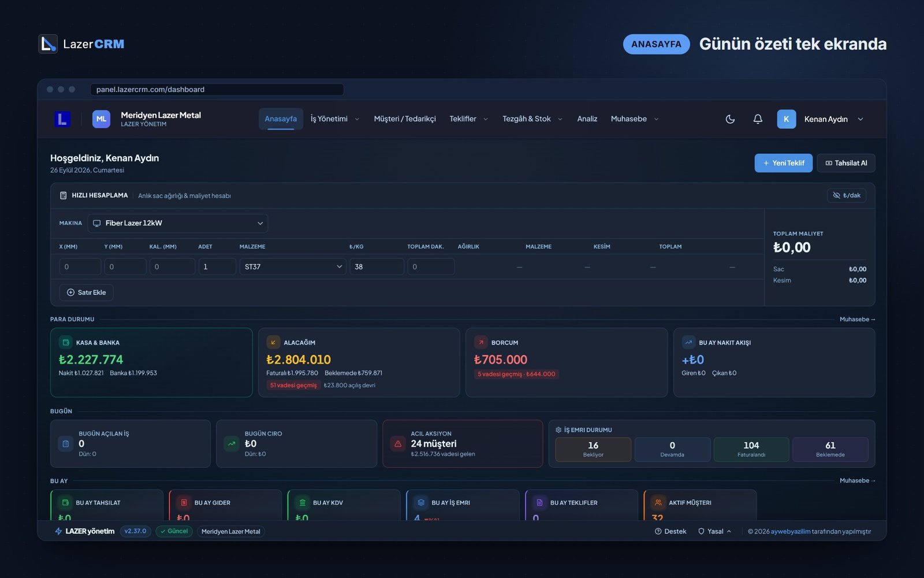
Task: Open the Destek footer link
Action: [x=670, y=531]
